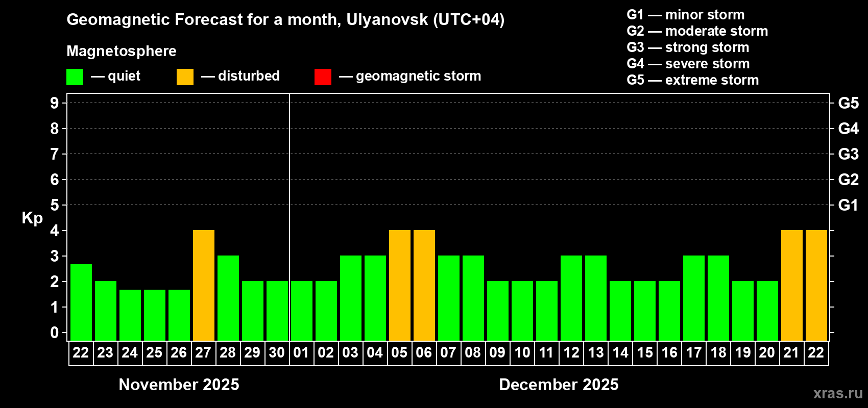
Task: Click the Kp value 9 axis label
Action: tap(55, 103)
